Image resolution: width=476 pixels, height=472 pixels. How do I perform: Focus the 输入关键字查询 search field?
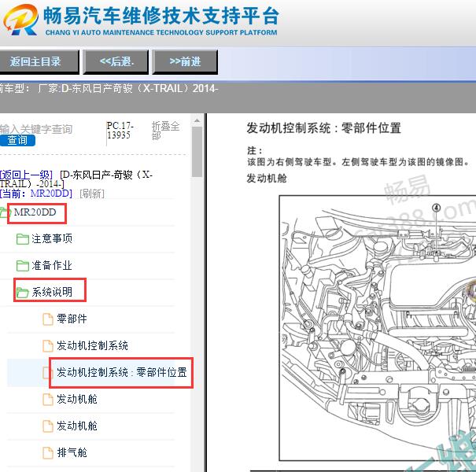(x=36, y=129)
